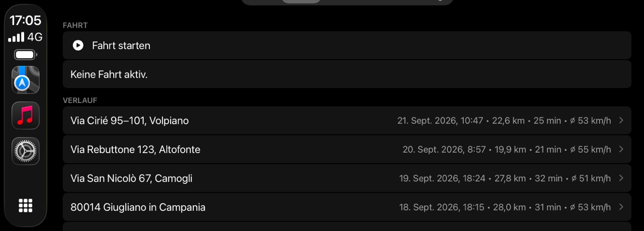Tap the cellular signal bars indicator
Screen dimensions: 644x231
(x=16, y=37)
